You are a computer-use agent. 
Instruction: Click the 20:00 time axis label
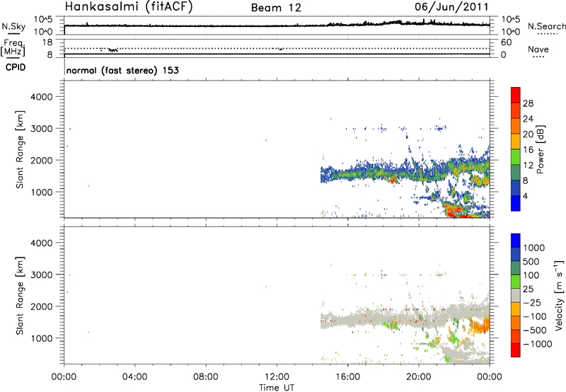coord(419,377)
